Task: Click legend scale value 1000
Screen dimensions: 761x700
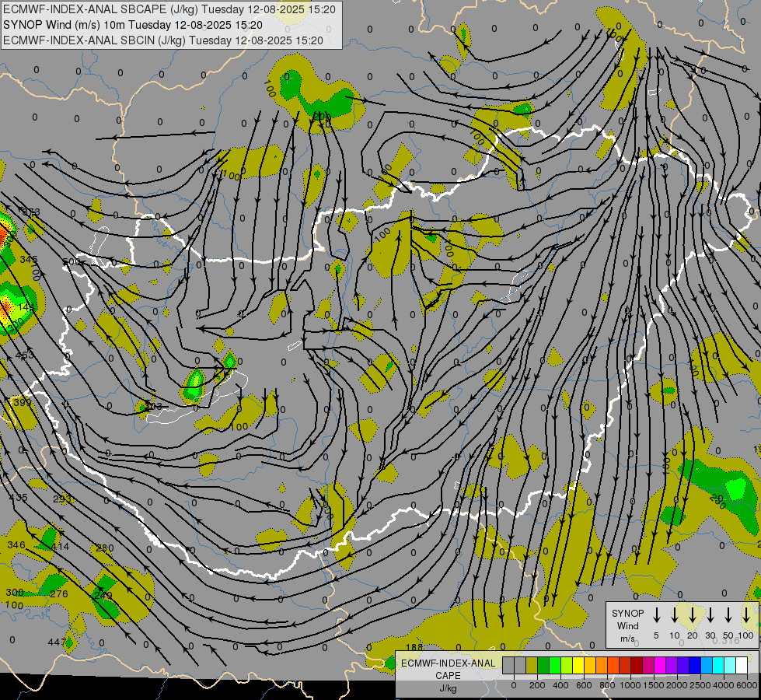Action: [x=630, y=685]
